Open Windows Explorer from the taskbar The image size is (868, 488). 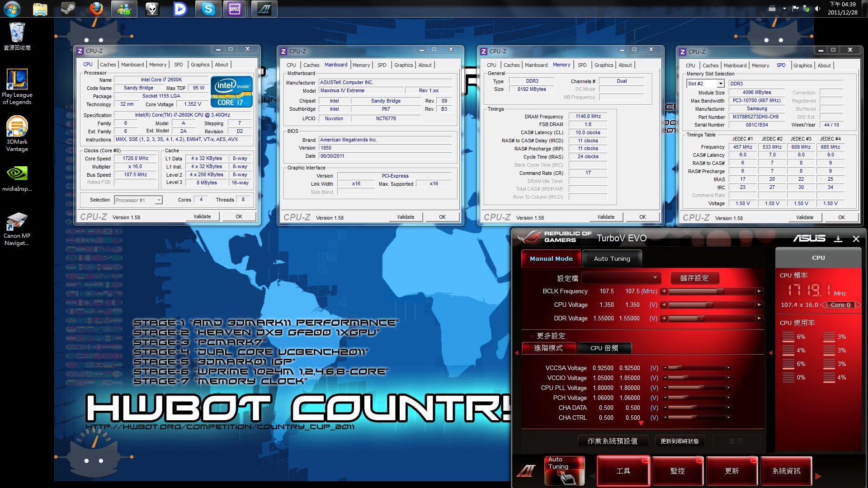pos(40,9)
